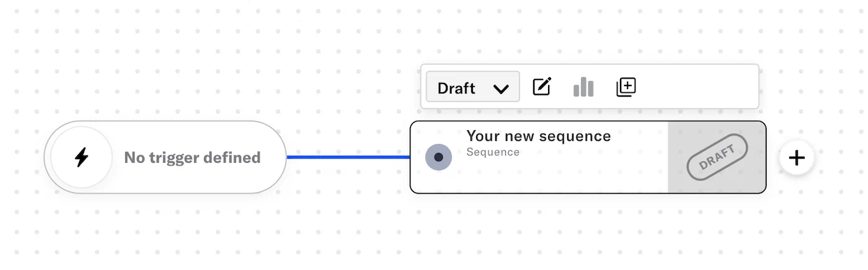Viewport: 868px width, 270px height.
Task: Click canvas area right of plus button
Action: [840, 157]
